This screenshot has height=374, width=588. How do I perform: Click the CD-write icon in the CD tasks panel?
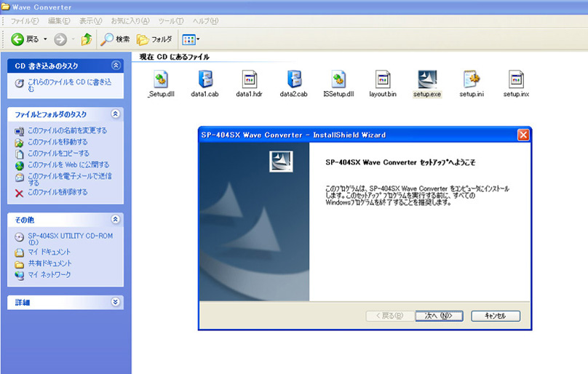[20, 83]
